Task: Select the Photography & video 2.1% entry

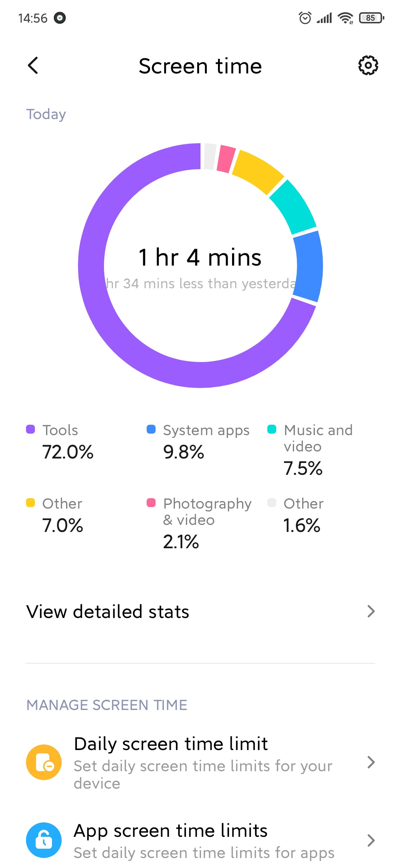Action: click(x=199, y=523)
